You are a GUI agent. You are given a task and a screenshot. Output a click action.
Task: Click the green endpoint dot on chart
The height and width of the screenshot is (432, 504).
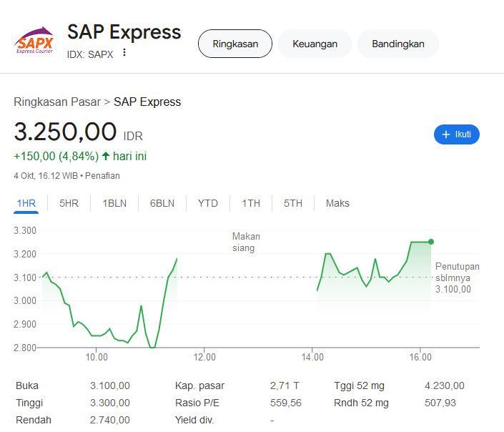[x=431, y=242]
